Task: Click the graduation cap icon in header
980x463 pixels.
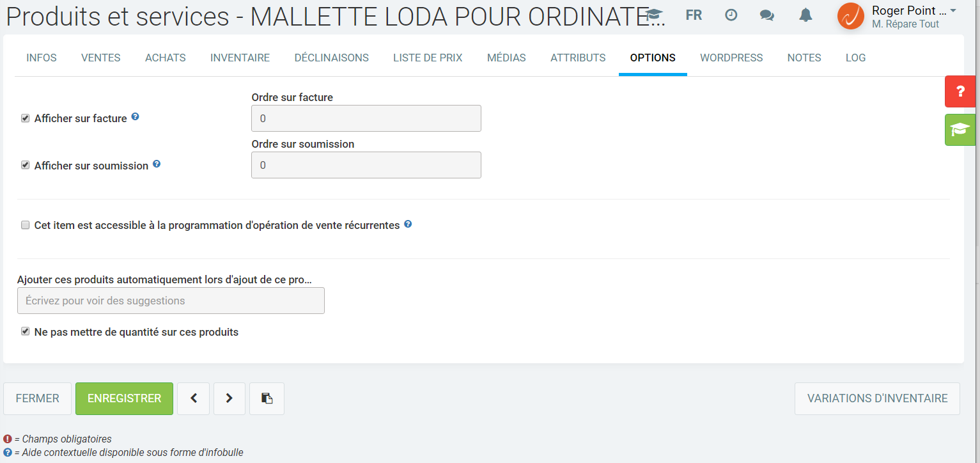Action: [x=654, y=15]
